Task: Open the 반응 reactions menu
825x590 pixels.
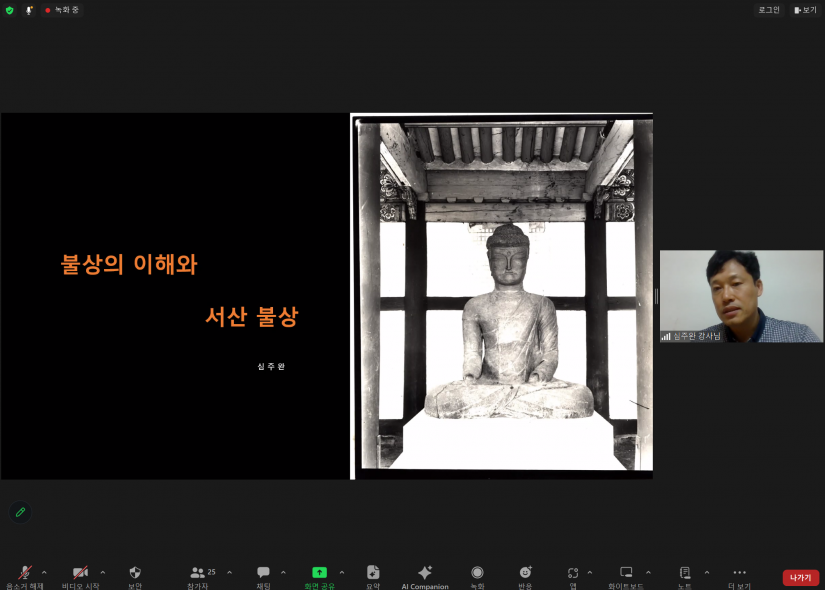Action: point(525,574)
